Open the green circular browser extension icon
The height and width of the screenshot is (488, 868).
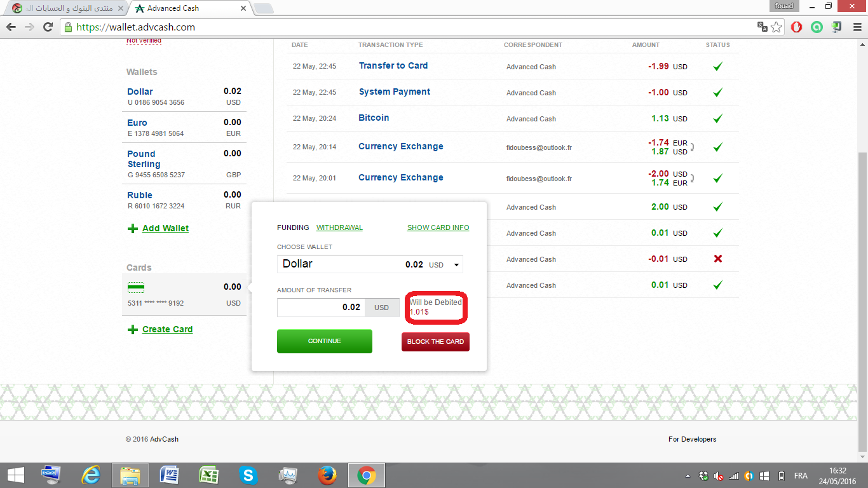[817, 27]
